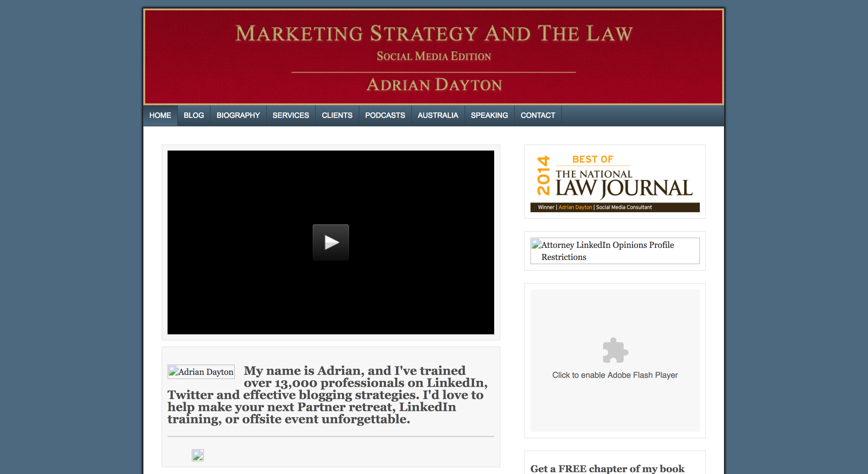Click the Adrian Dayton name in the header
868x474 pixels.
[x=434, y=84]
